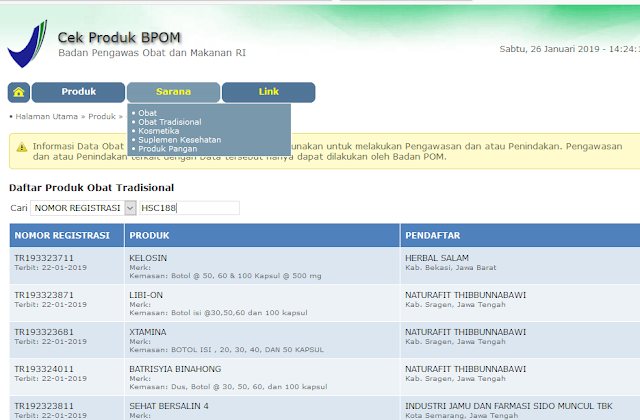Follow the Produk breadcrumb link
The width and height of the screenshot is (640, 420).
pyautogui.click(x=102, y=116)
